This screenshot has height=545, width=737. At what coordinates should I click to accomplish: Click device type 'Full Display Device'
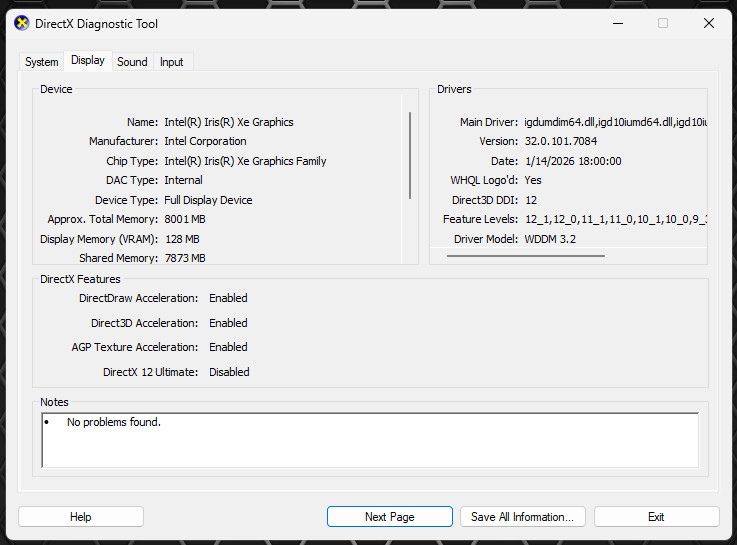208,200
